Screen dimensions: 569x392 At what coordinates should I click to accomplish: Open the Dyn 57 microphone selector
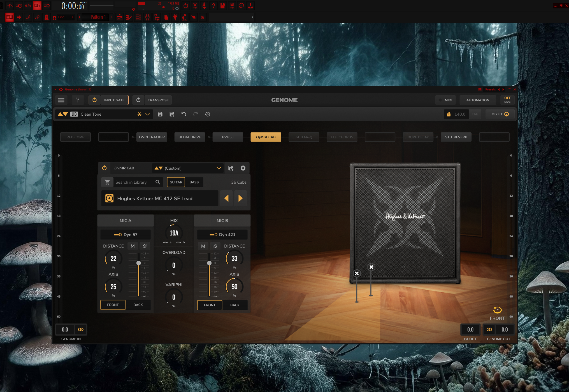pos(126,235)
